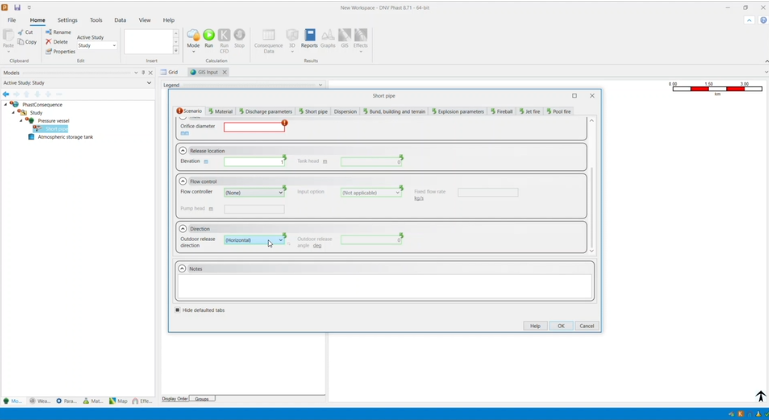Collapse the Notes section
Screen dimensions: 769x420
point(182,269)
